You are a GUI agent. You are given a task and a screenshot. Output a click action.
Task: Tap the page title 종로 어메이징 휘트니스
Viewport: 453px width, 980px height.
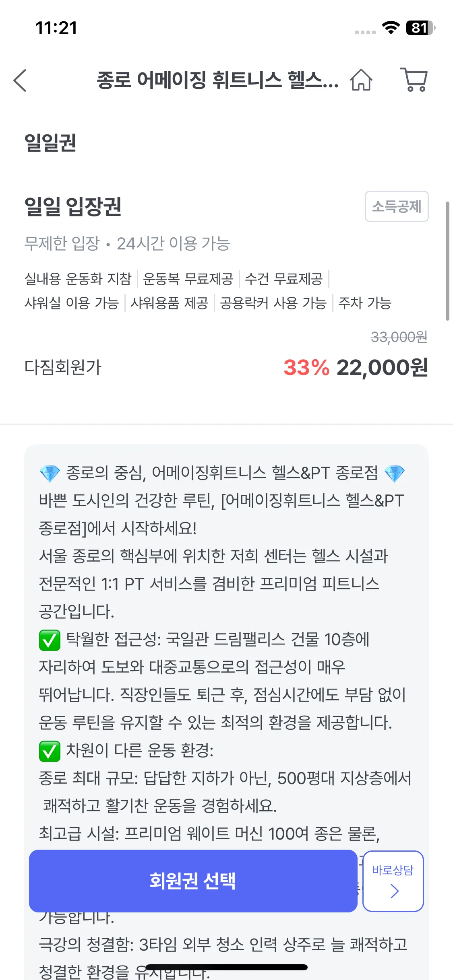click(x=217, y=80)
